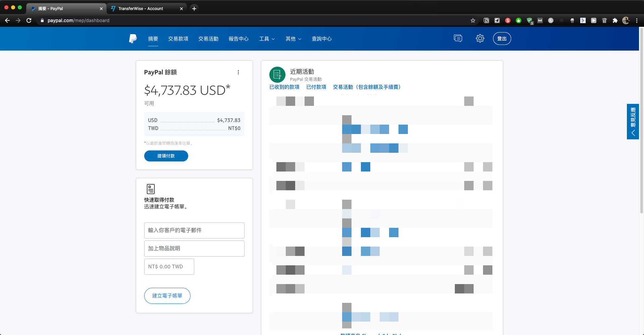Open the 已收到的款項 link
This screenshot has width=644, height=335.
[x=284, y=87]
